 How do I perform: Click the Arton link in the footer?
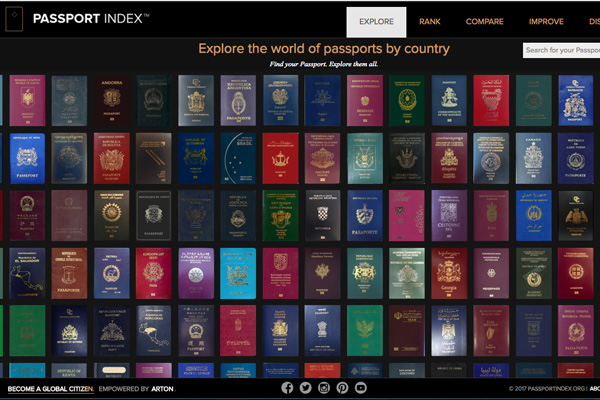(161, 388)
